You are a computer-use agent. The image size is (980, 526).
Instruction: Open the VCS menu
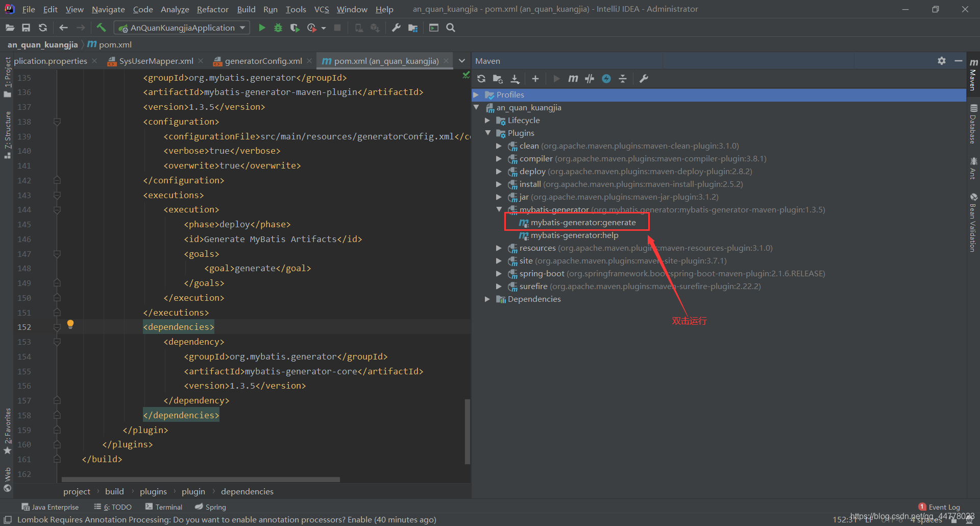tap(322, 9)
